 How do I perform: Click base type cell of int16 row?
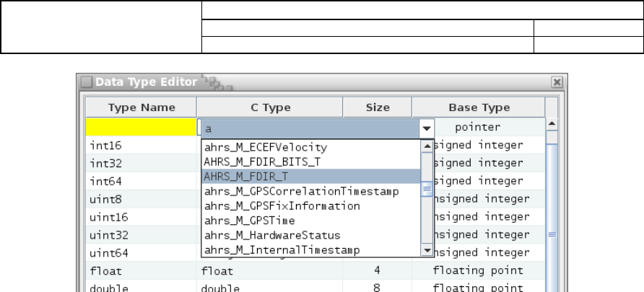489,145
